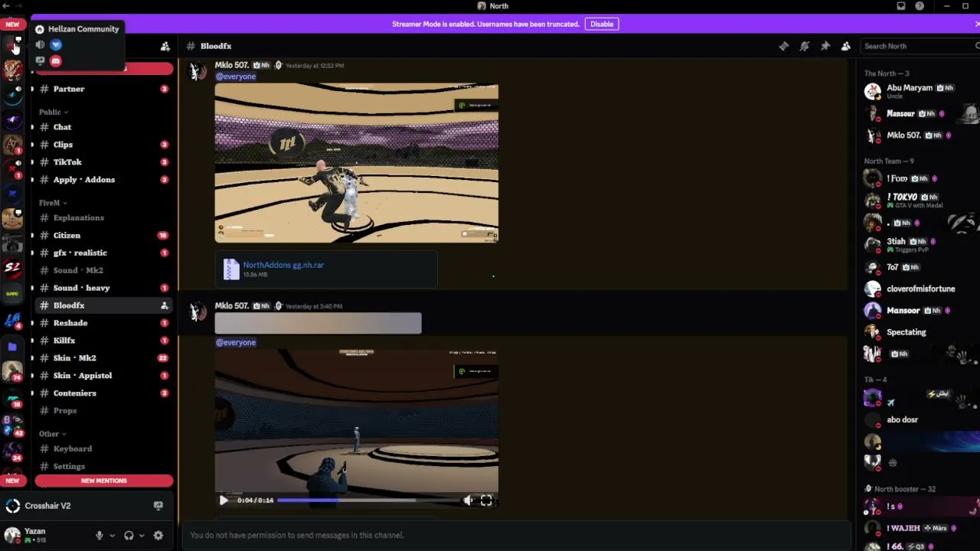The image size is (980, 551).
Task: Open the Conteniers channel
Action: pyautogui.click(x=103, y=393)
